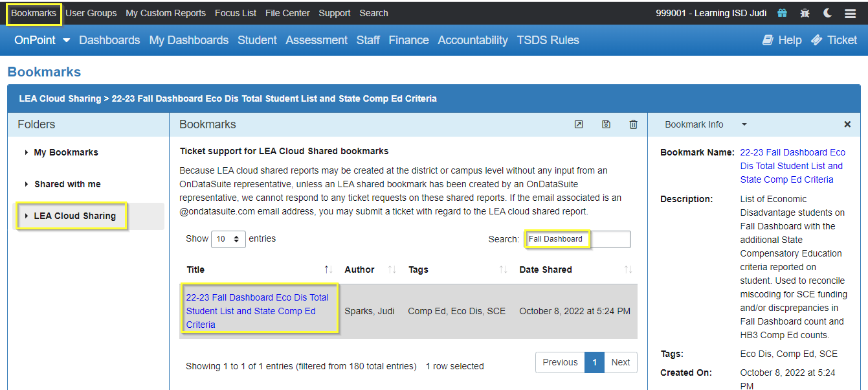
Task: Click the delete bookmark trash icon
Action: click(633, 124)
